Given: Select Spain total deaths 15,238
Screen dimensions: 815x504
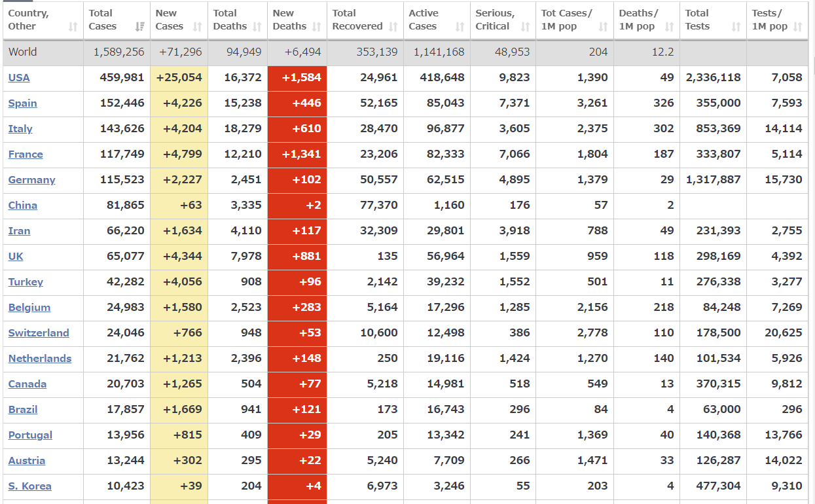Looking at the screenshot, I should point(243,103).
